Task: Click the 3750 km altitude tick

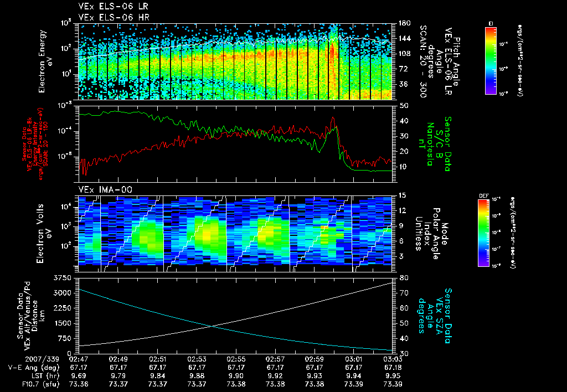Action: point(62,278)
